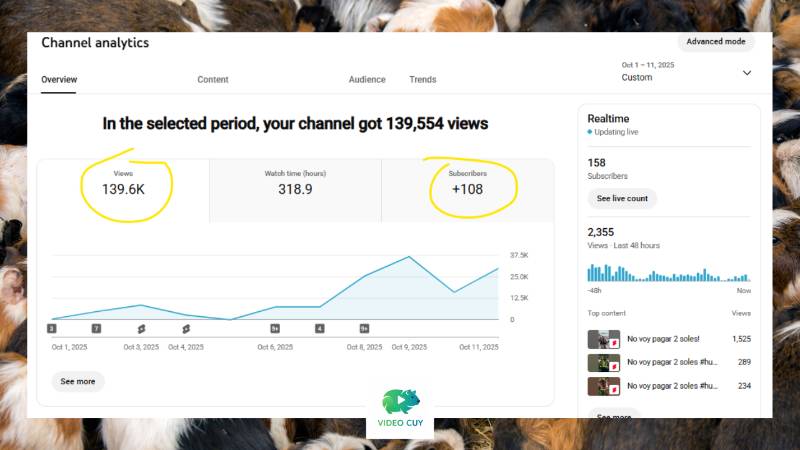800x450 pixels.
Task: Click the video marker labeled 3 on chart
Action: pyautogui.click(x=51, y=328)
